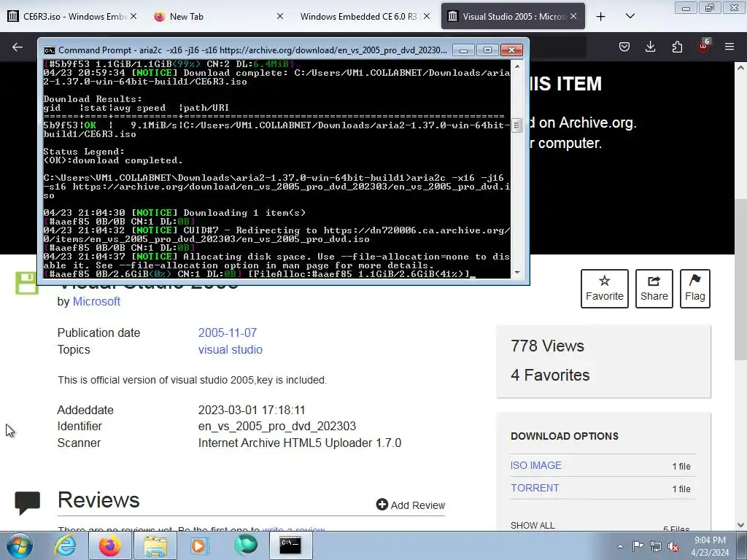Click the green globe taskbar icon
747x560 pixels.
pos(245,545)
